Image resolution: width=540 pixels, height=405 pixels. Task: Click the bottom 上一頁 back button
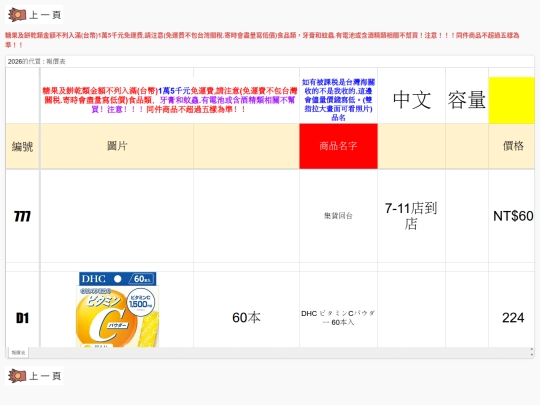tap(34, 376)
